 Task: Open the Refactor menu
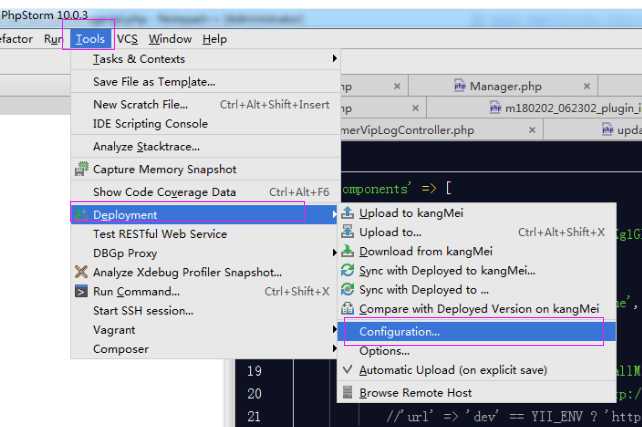point(16,39)
